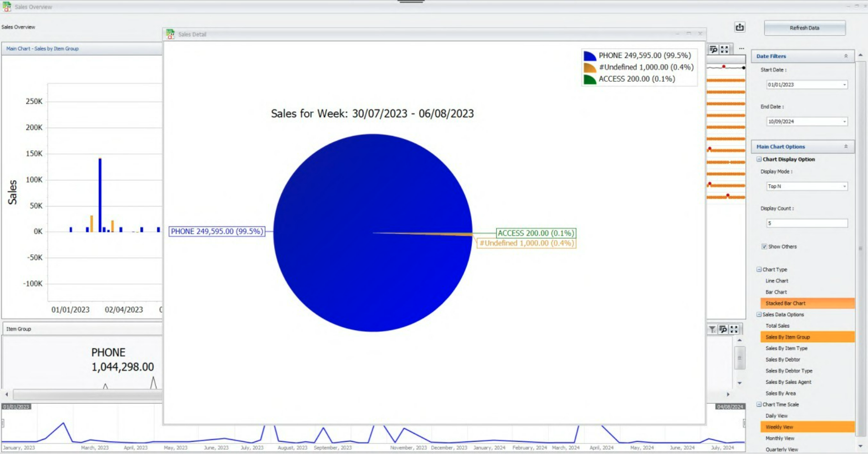Image resolution: width=868 pixels, height=454 pixels.
Task: Select Sales By Debtor option
Action: pyautogui.click(x=782, y=359)
